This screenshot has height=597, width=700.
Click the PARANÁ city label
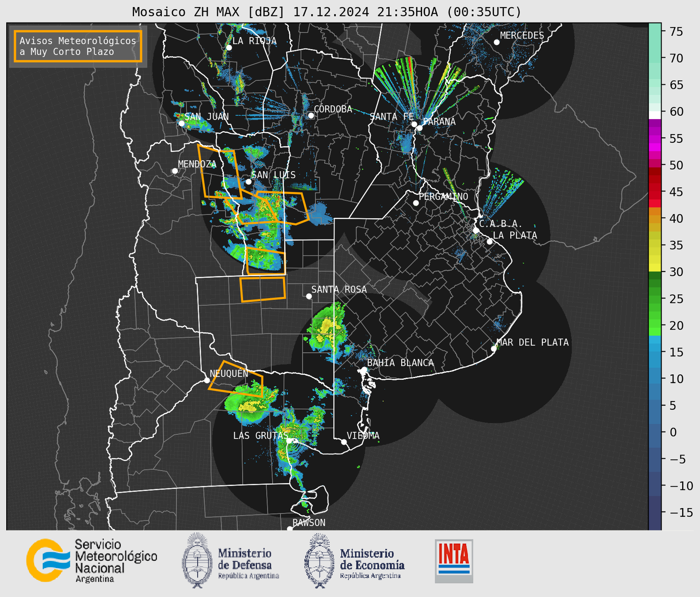tap(439, 122)
